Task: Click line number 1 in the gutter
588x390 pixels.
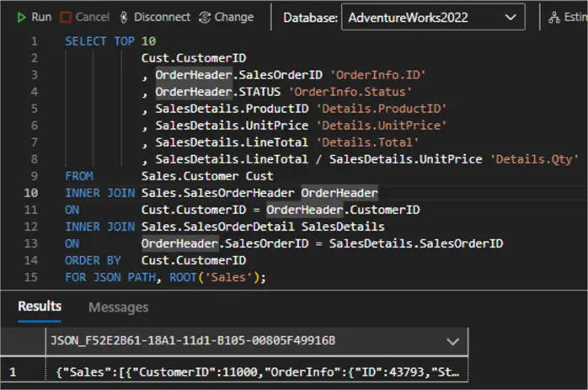Action: pos(35,41)
